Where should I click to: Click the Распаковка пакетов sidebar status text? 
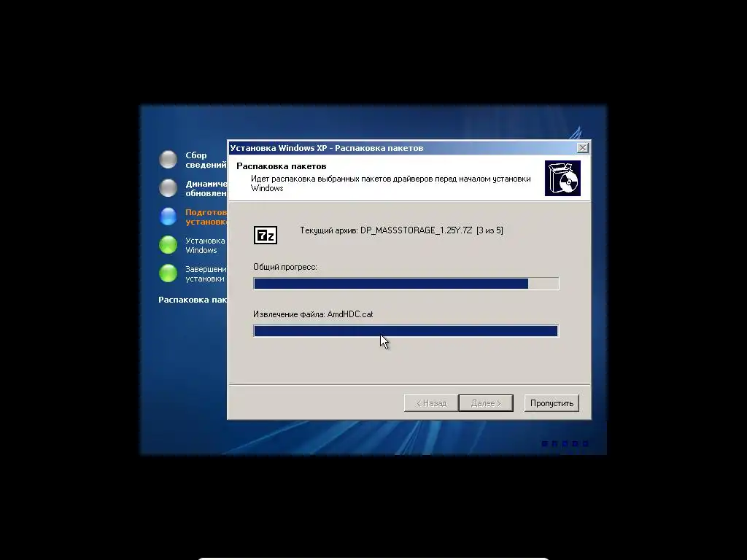pyautogui.click(x=193, y=300)
